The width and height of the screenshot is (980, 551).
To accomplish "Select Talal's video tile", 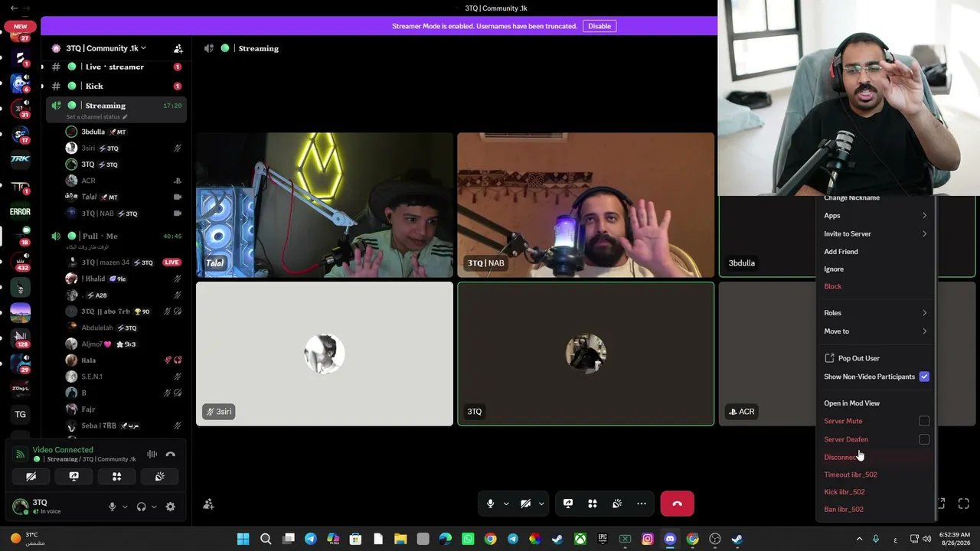I will (325, 205).
